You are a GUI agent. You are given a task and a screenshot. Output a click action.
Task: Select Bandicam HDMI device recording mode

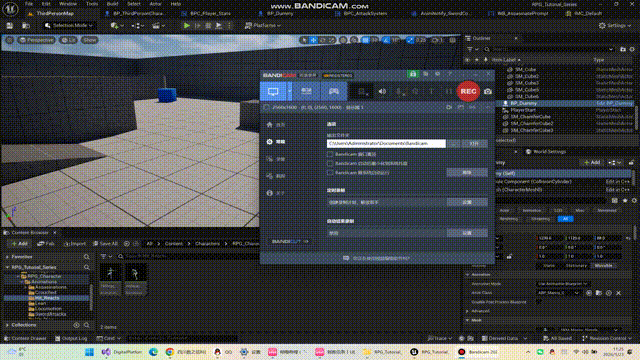[x=307, y=91]
